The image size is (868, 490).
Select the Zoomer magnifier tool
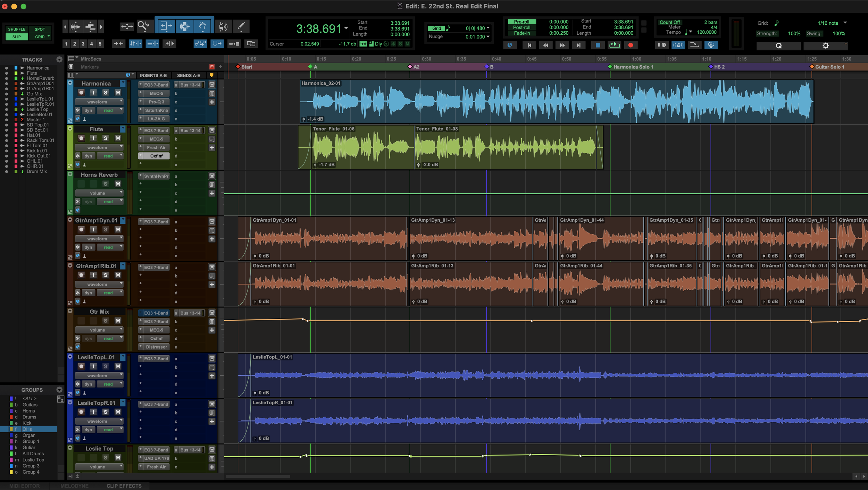coord(143,26)
